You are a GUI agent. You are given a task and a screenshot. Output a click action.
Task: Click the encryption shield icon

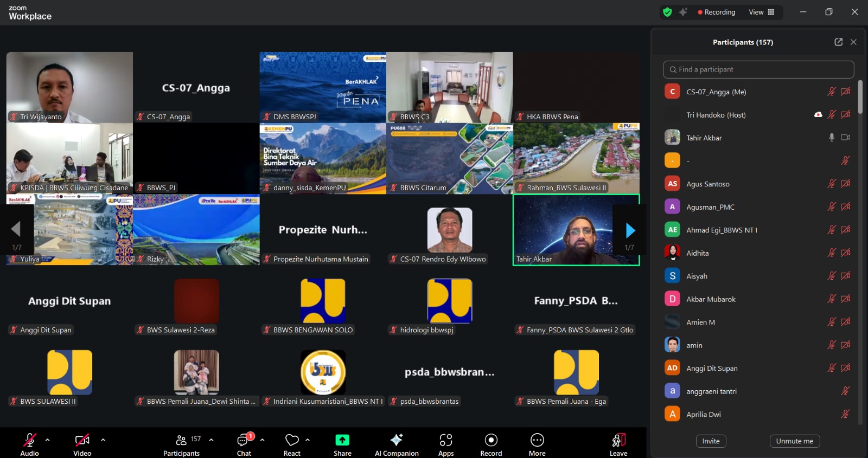[667, 12]
